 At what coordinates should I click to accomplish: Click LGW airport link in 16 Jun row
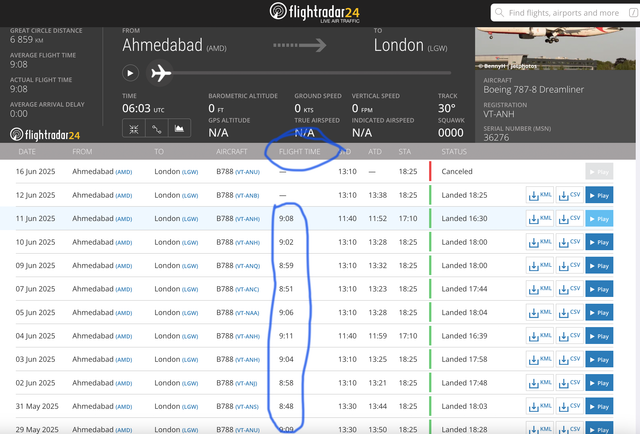click(x=190, y=172)
